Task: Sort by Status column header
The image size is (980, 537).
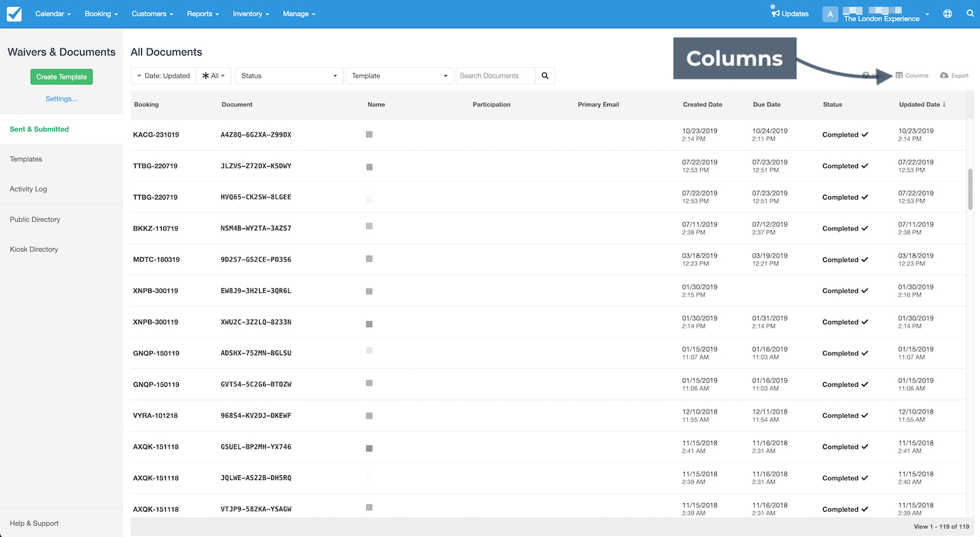Action: click(833, 104)
